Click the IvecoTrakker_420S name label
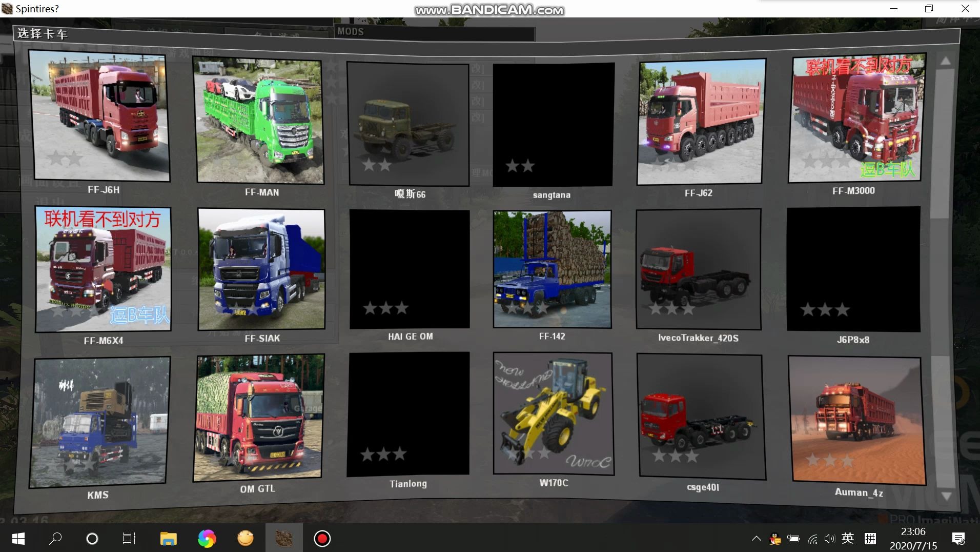This screenshot has width=980, height=552. tap(698, 338)
